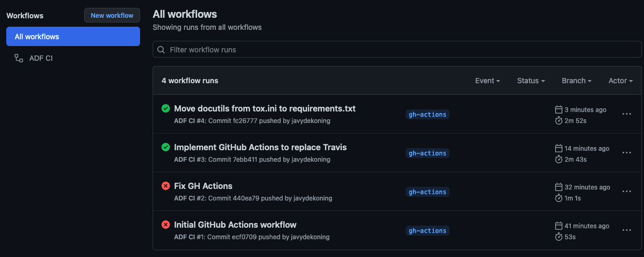The image size is (644, 257).
Task: Expand the Event filter dropdown
Action: coord(487,81)
